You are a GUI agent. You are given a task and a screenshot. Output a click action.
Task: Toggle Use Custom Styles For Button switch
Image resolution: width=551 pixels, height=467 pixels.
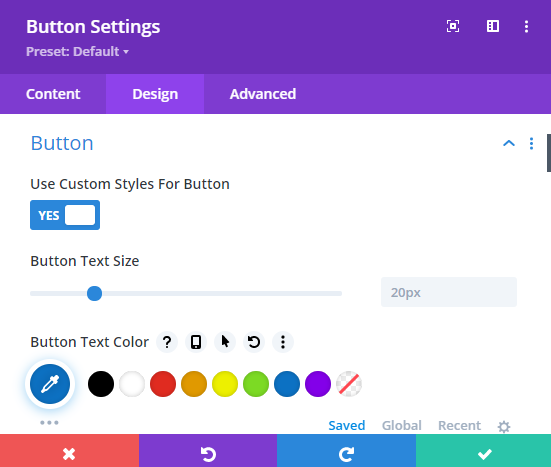65,215
